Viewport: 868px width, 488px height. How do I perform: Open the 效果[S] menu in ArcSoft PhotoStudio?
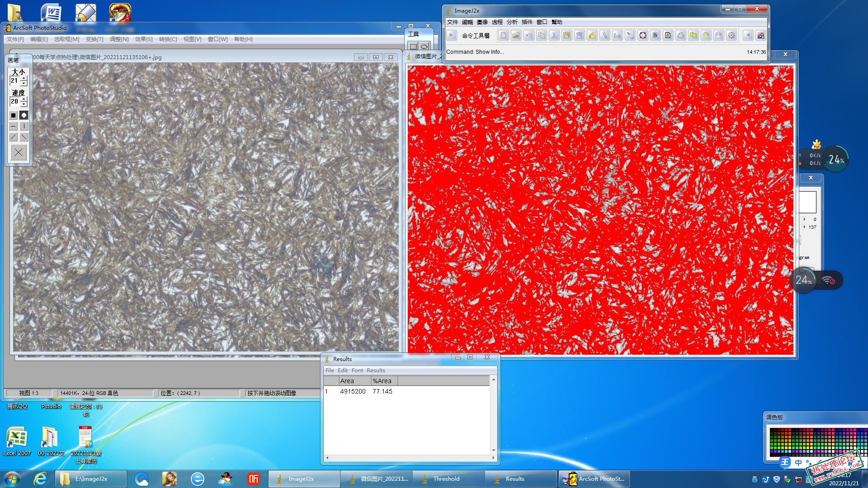144,39
